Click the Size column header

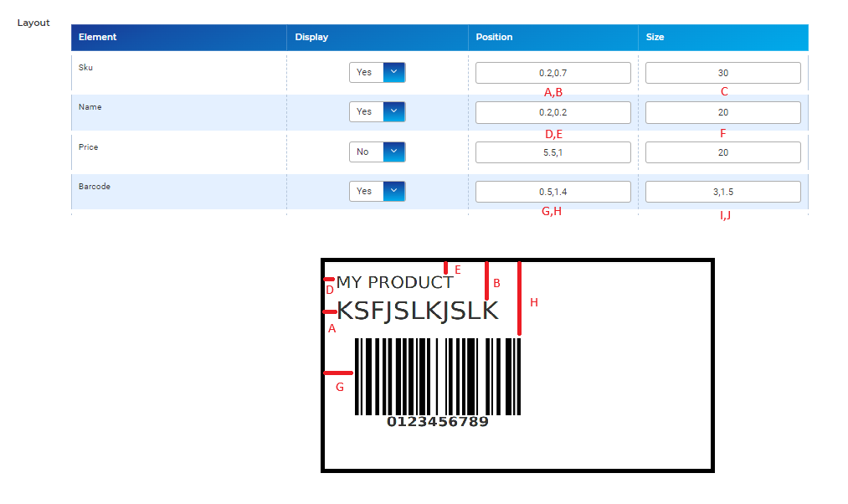tap(655, 37)
